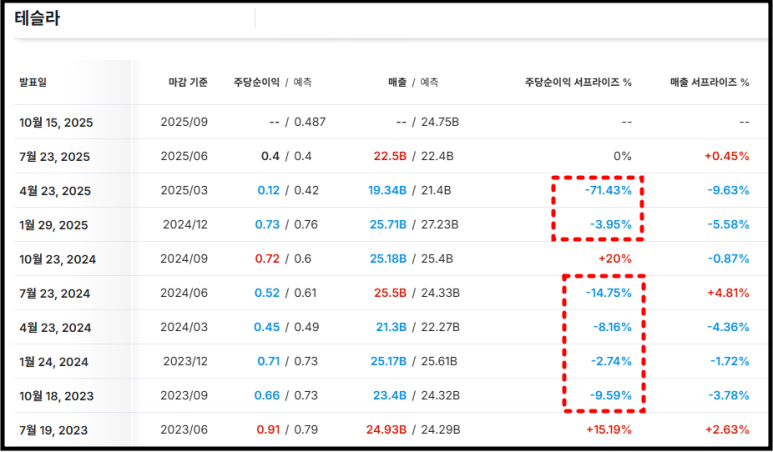This screenshot has width=773, height=452.
Task: Click the 2025/03 period cell
Action: click(184, 190)
